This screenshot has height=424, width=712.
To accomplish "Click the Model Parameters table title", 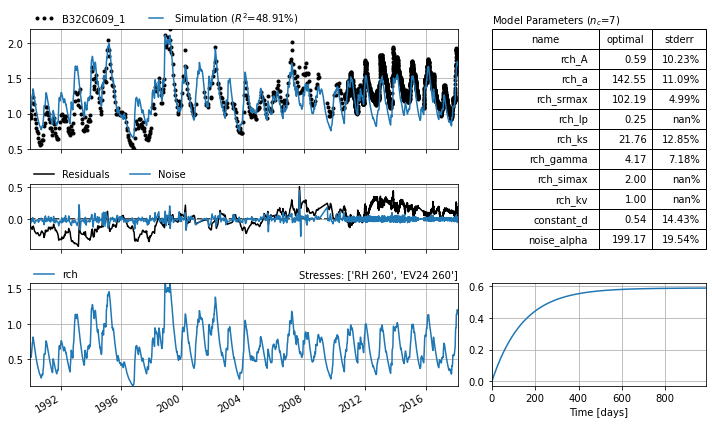I will (x=556, y=20).
